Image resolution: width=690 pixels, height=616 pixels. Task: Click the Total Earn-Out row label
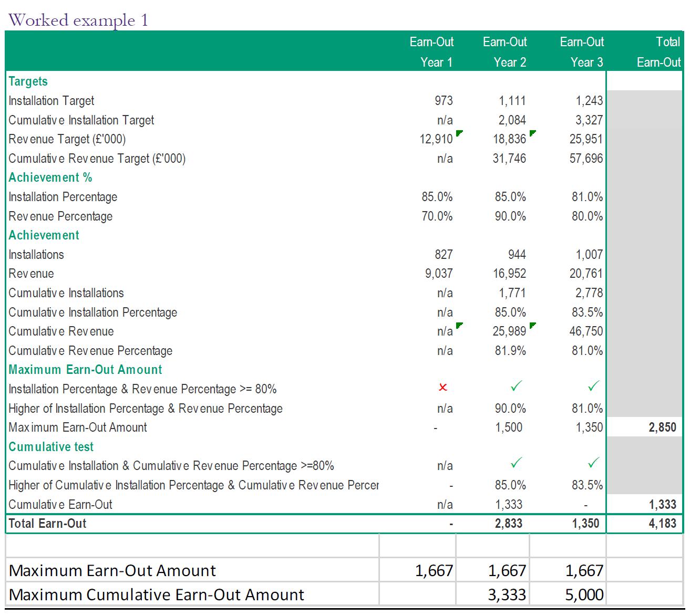(x=47, y=524)
